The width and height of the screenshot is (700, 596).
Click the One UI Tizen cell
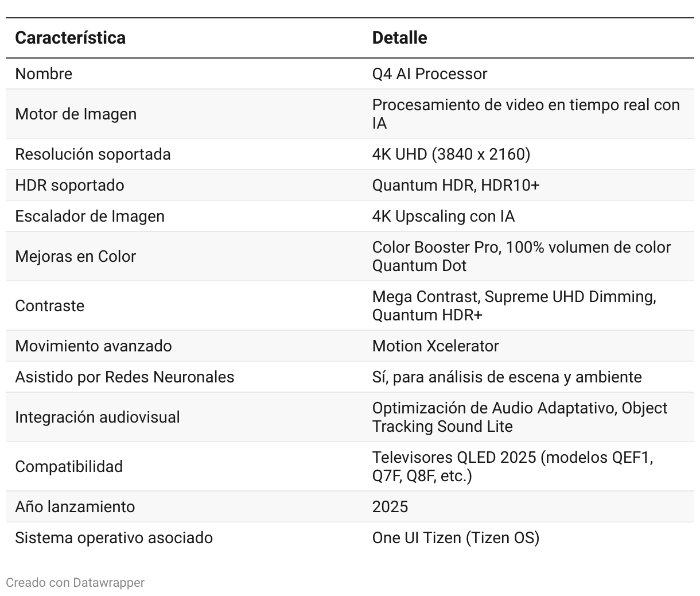(456, 538)
